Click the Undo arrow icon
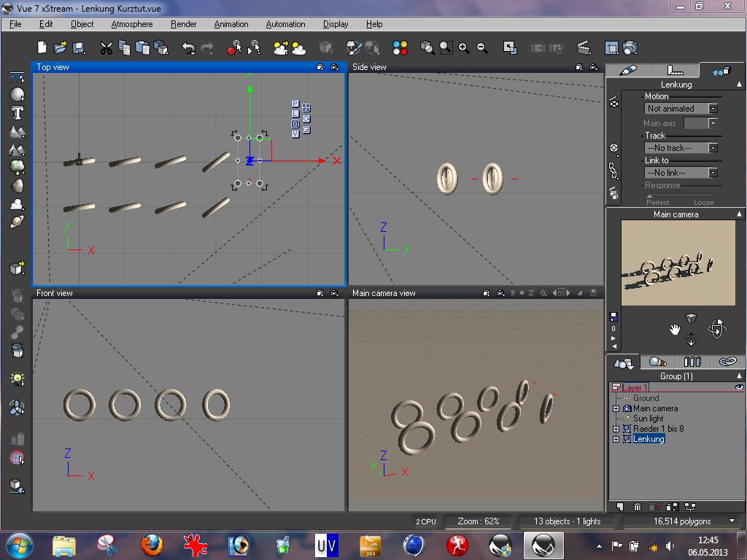 pyautogui.click(x=188, y=48)
